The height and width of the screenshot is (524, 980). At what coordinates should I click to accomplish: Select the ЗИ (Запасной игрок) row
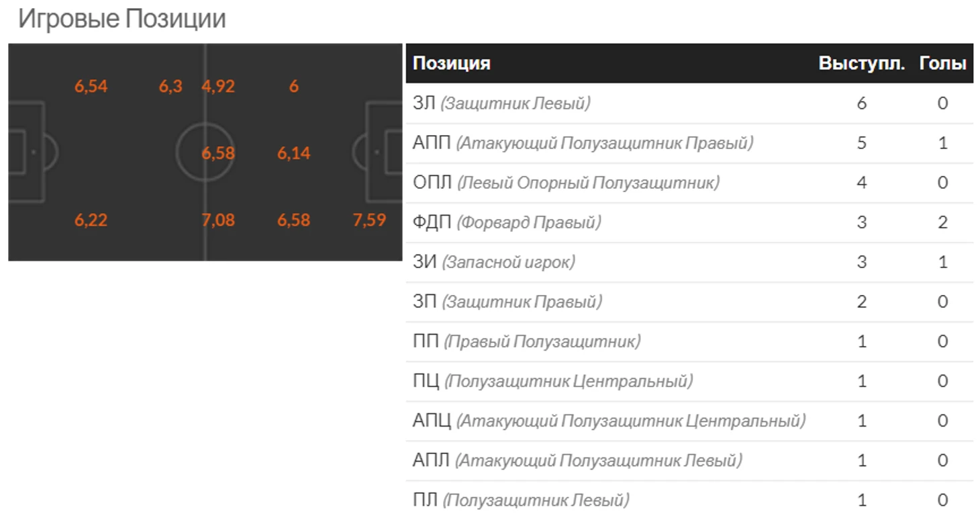(x=689, y=262)
